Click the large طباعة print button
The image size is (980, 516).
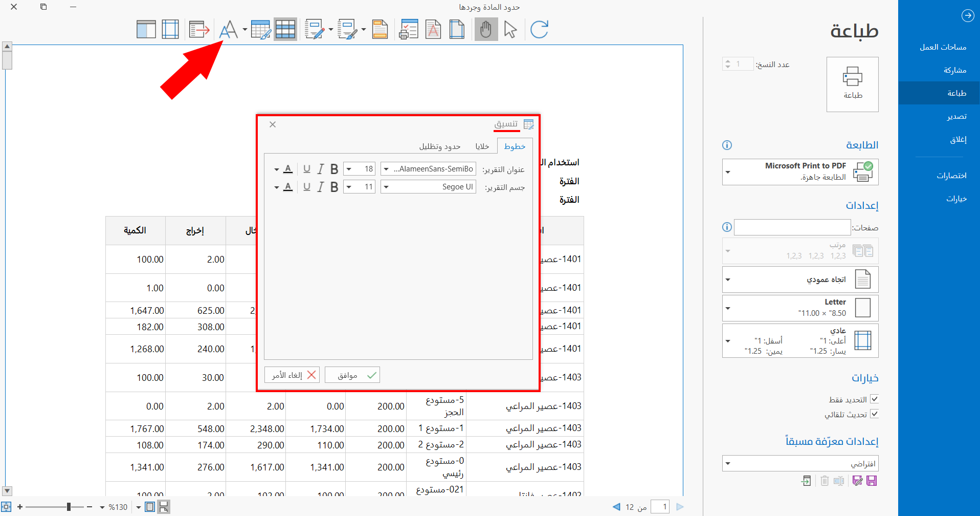pyautogui.click(x=853, y=84)
